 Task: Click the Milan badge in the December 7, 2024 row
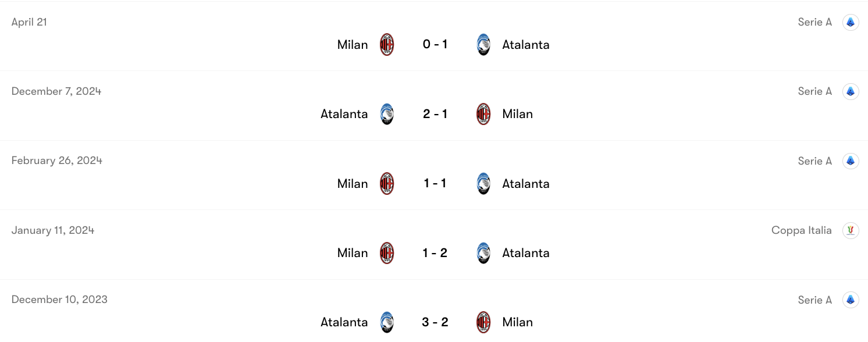(x=483, y=113)
